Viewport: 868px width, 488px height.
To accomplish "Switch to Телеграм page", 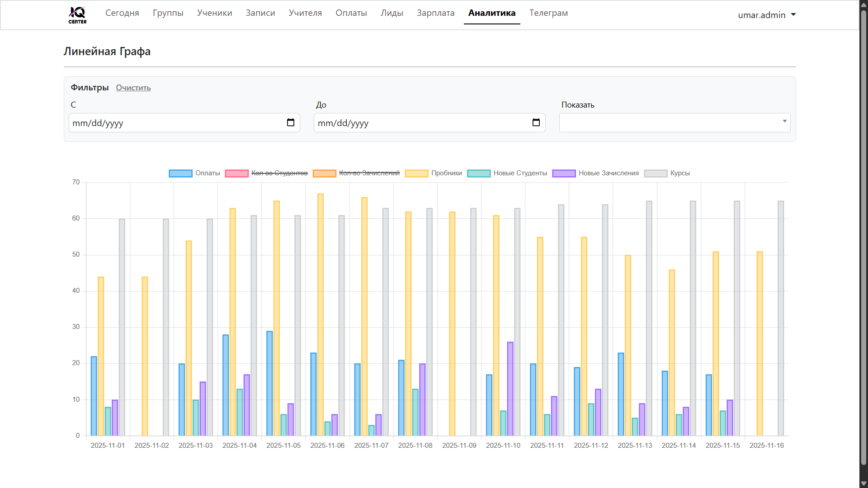I will [x=548, y=13].
